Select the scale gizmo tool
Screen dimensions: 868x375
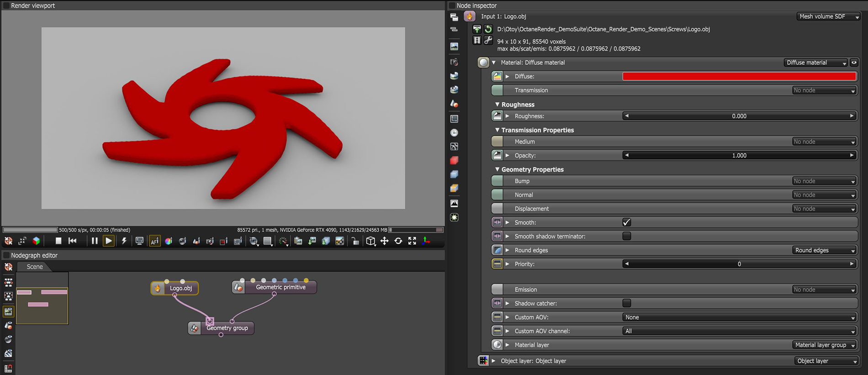[x=412, y=241]
